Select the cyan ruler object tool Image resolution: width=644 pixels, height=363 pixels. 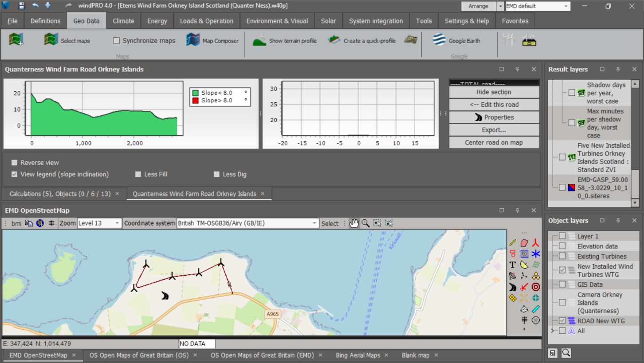tap(536, 309)
